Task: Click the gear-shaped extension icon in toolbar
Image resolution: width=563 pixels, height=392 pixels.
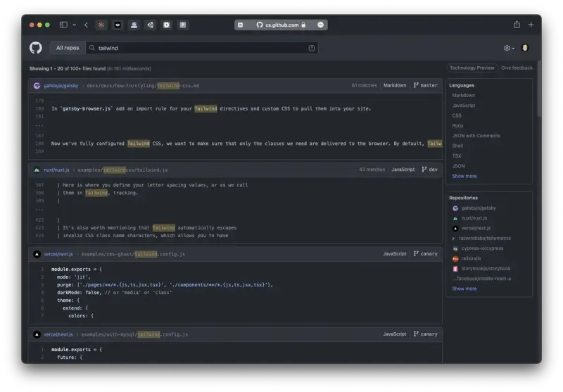Action: point(167,25)
